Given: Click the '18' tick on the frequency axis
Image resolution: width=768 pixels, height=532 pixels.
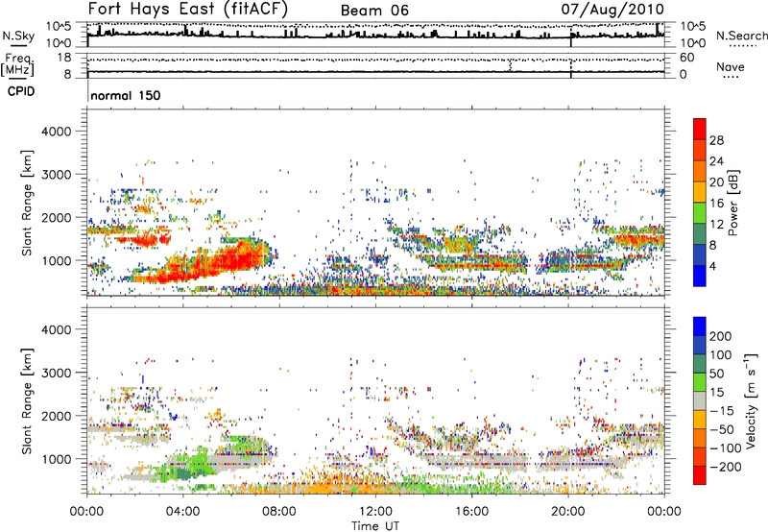Looking at the screenshot, I should coord(63,58).
